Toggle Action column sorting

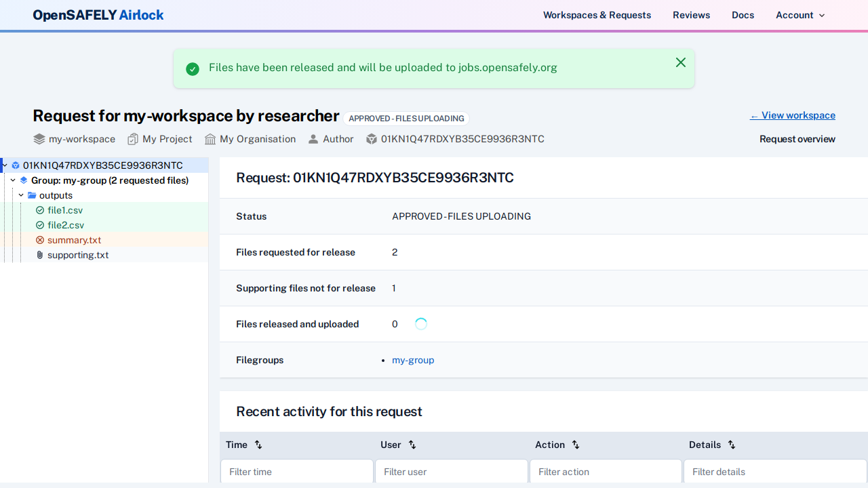[x=575, y=445]
